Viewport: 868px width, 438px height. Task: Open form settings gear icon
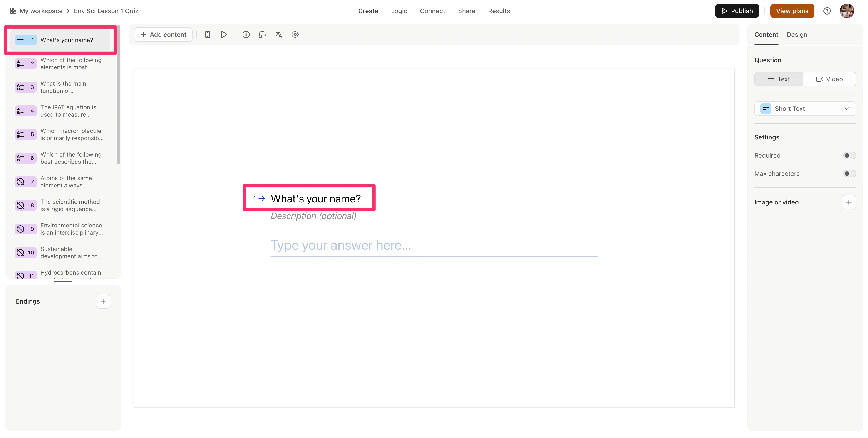tap(295, 34)
